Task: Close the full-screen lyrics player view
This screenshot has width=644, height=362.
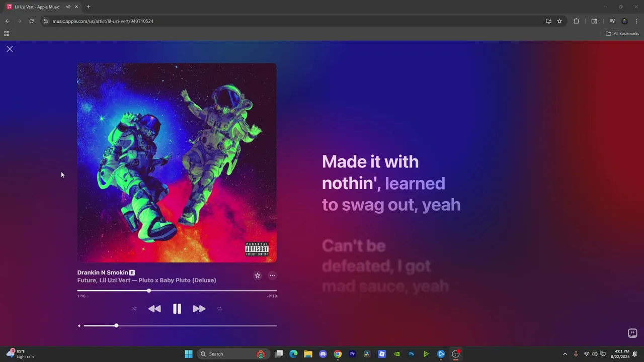Action: pos(10,49)
